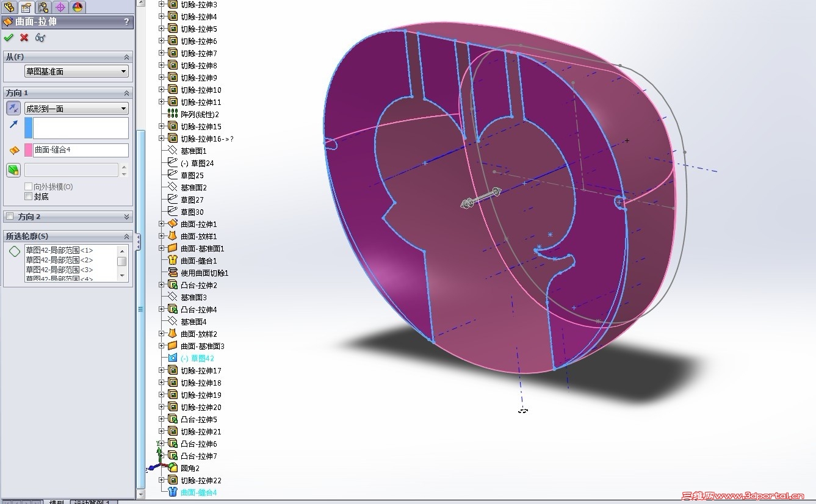This screenshot has height=504, width=816.
Task: Select 草图42-局部范围<2> in contours list
Action: (x=59, y=260)
